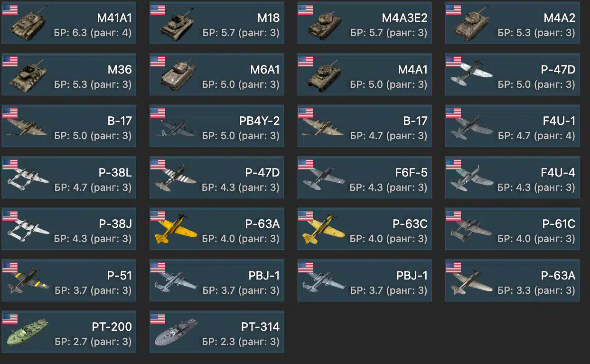The height and width of the screenshot is (364, 590).
Task: Select the M18 tank destroyer thumbnail
Action: pyautogui.click(x=178, y=25)
